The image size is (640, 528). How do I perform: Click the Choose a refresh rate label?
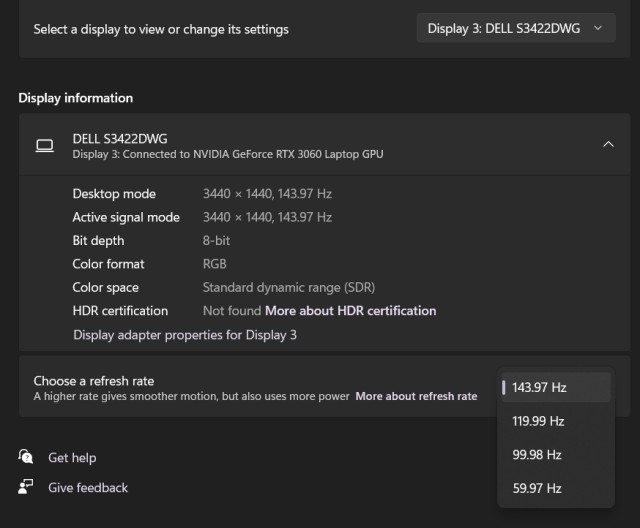[94, 381]
